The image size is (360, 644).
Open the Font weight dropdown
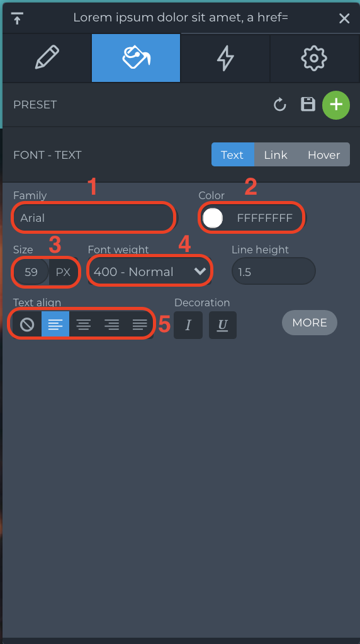pyautogui.click(x=150, y=272)
